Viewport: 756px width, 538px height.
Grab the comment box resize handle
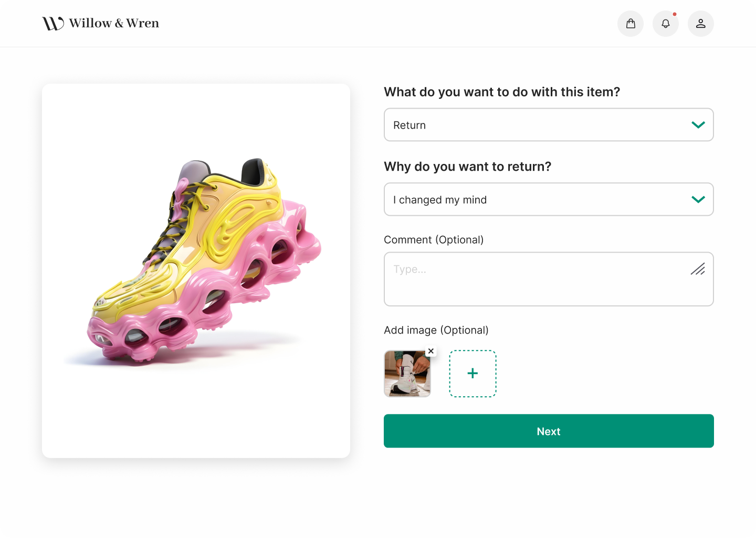698,269
